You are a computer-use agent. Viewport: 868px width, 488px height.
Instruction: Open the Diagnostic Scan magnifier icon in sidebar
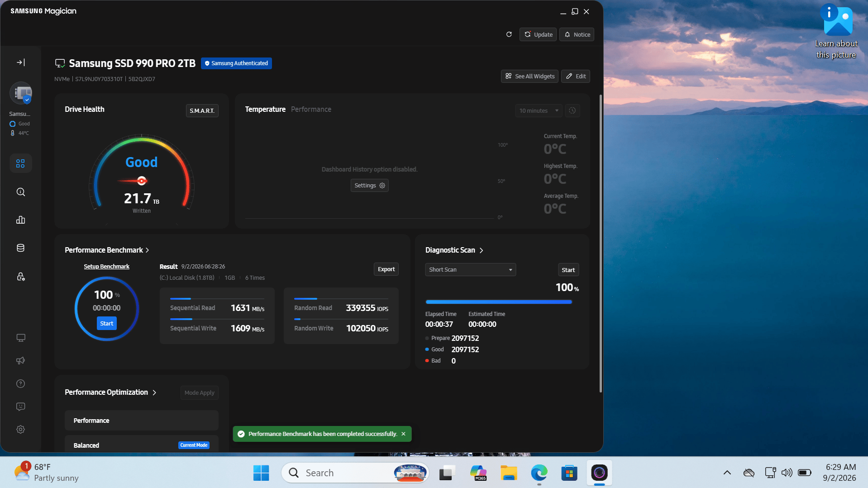pyautogui.click(x=21, y=192)
